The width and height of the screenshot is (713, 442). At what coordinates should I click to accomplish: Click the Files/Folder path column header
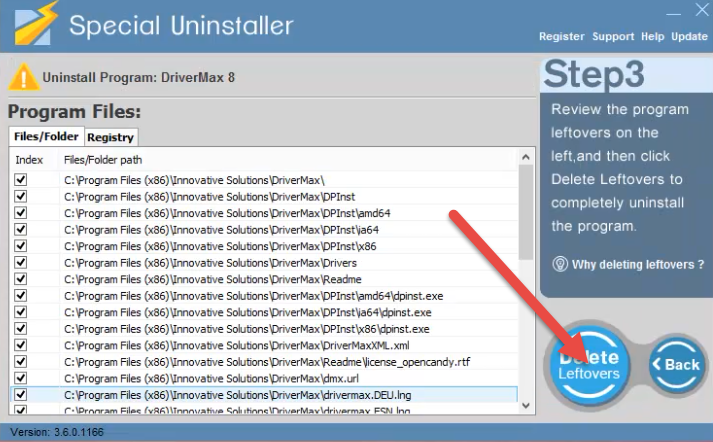103,160
